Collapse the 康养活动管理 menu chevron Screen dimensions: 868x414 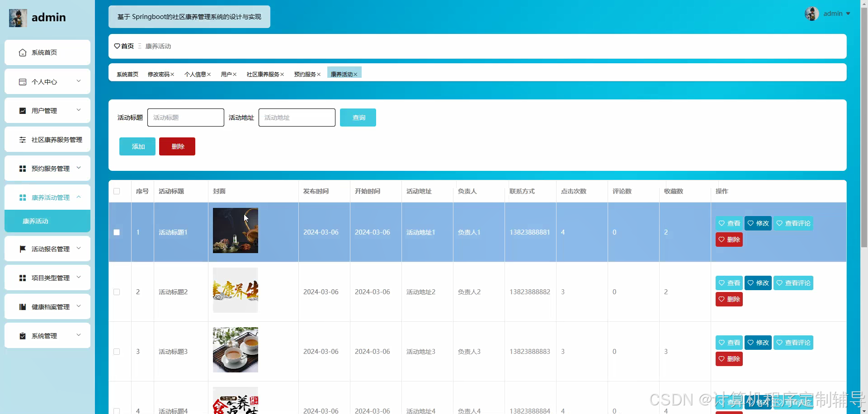pyautogui.click(x=79, y=197)
